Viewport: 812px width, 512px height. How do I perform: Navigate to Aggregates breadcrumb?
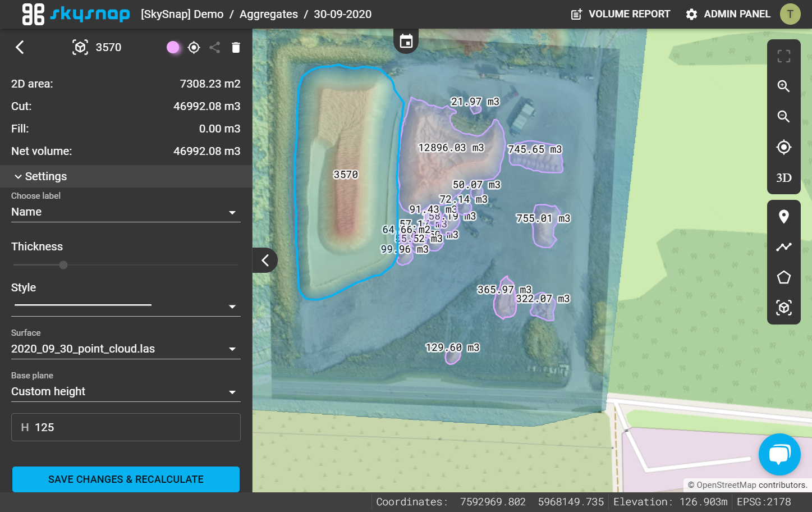(x=269, y=14)
